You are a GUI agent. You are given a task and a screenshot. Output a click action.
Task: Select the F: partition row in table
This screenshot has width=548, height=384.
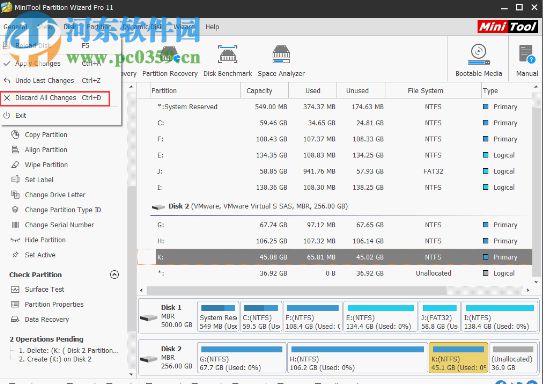tap(341, 139)
